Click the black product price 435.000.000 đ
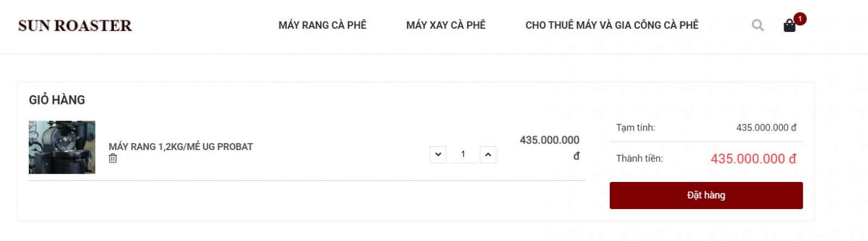 [550, 148]
